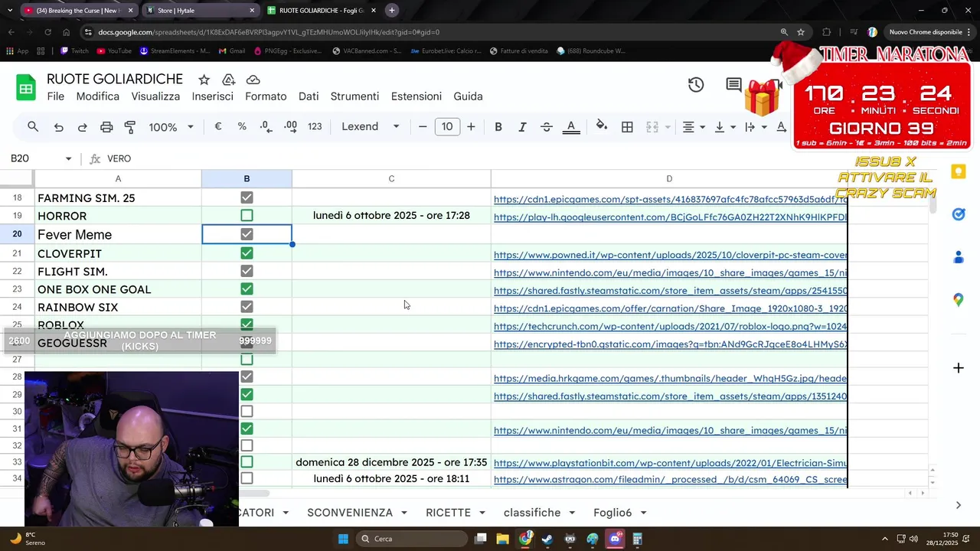Viewport: 980px width, 551px height.
Task: Open Google Sheets home icon
Action: click(26, 87)
